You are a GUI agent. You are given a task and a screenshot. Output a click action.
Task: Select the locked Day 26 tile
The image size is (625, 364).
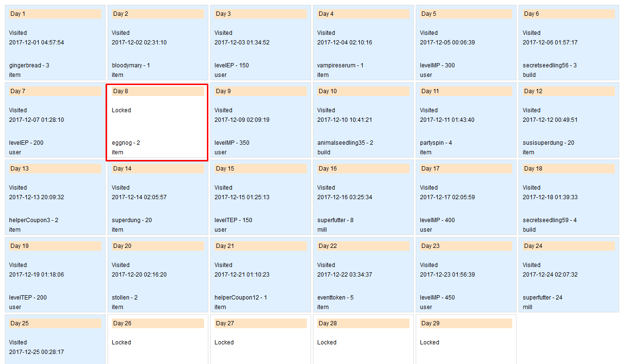(x=158, y=339)
